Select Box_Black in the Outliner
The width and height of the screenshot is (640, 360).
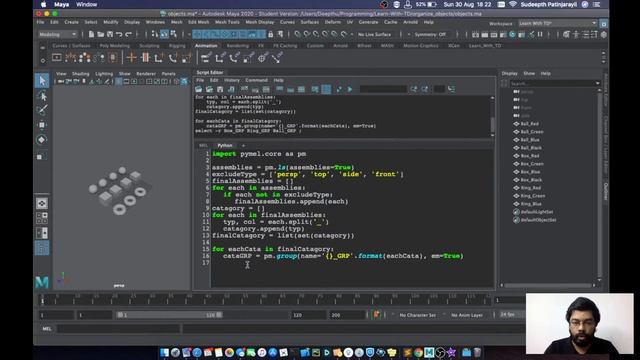click(531, 180)
